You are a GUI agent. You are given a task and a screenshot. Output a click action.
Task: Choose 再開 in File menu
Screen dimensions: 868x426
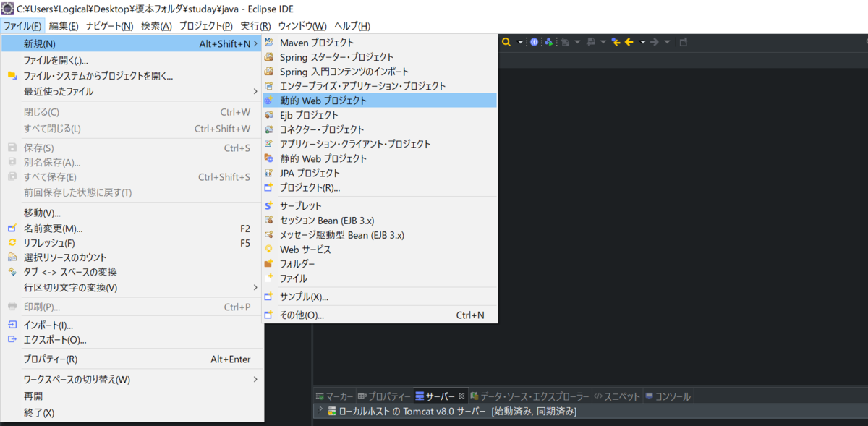[132, 396]
